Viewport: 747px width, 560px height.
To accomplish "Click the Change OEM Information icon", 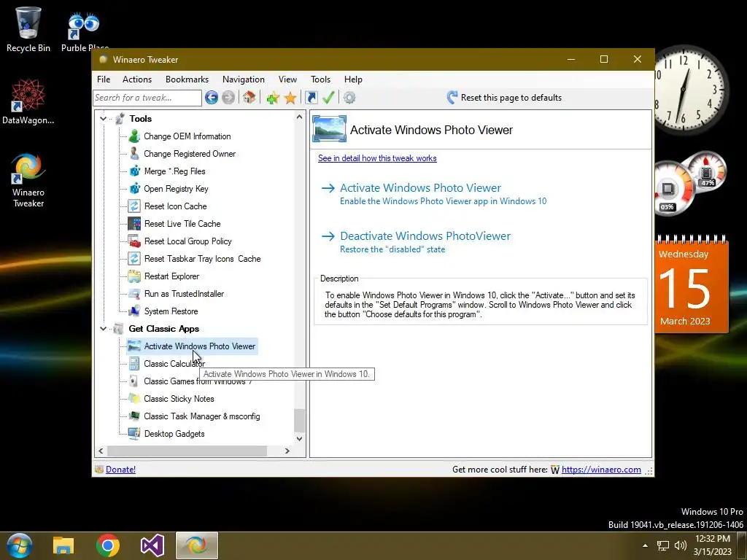I will pos(134,136).
